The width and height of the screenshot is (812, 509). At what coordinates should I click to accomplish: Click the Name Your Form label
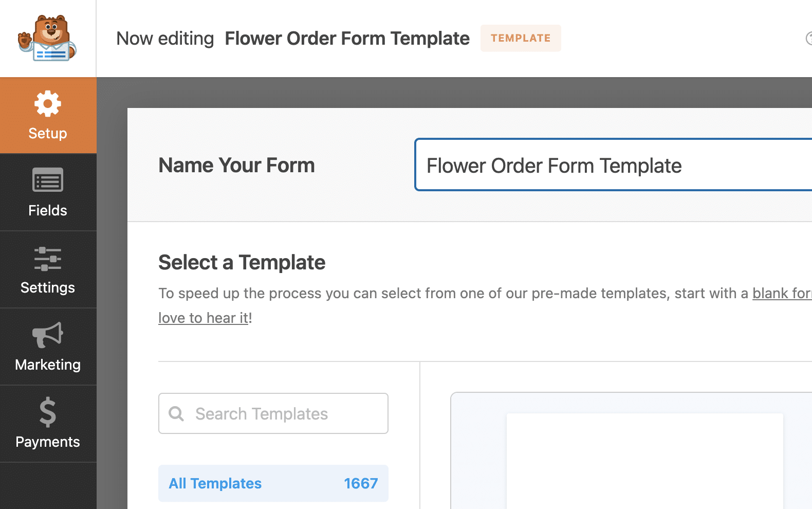tap(236, 165)
